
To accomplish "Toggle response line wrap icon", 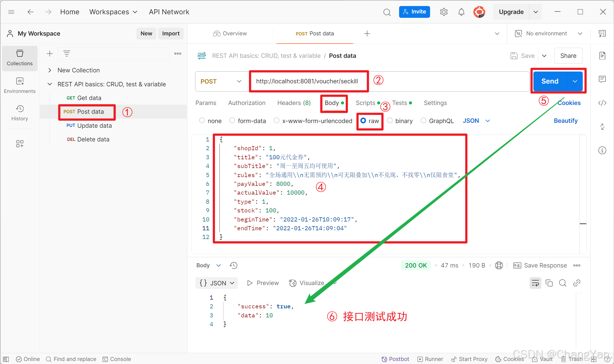I will tap(535, 283).
